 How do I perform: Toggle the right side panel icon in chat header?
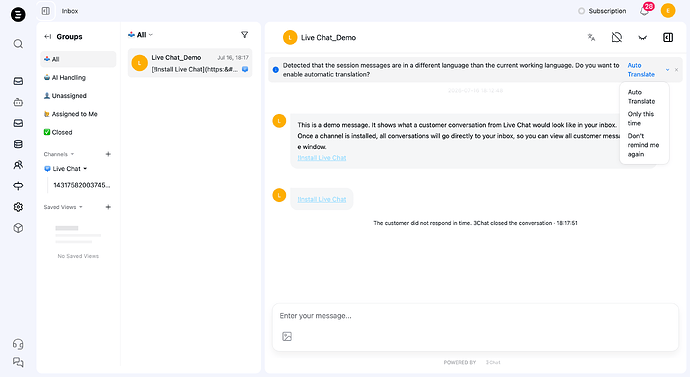click(668, 37)
